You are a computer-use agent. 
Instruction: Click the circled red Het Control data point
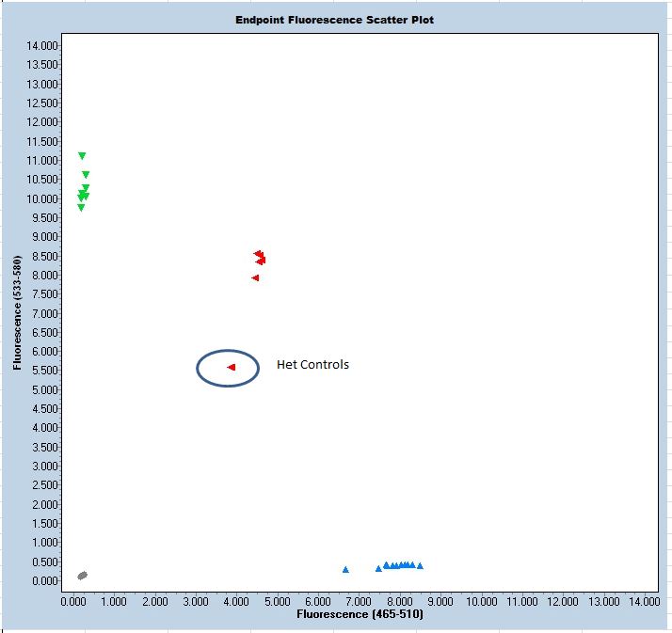(x=231, y=367)
